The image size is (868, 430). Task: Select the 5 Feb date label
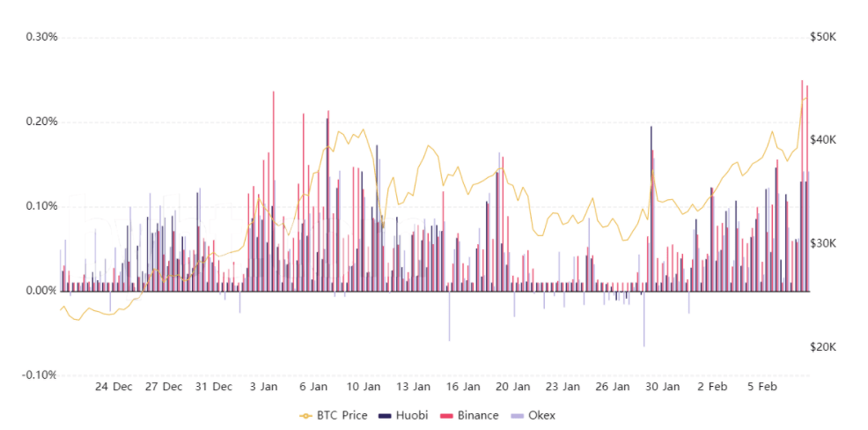tap(762, 387)
